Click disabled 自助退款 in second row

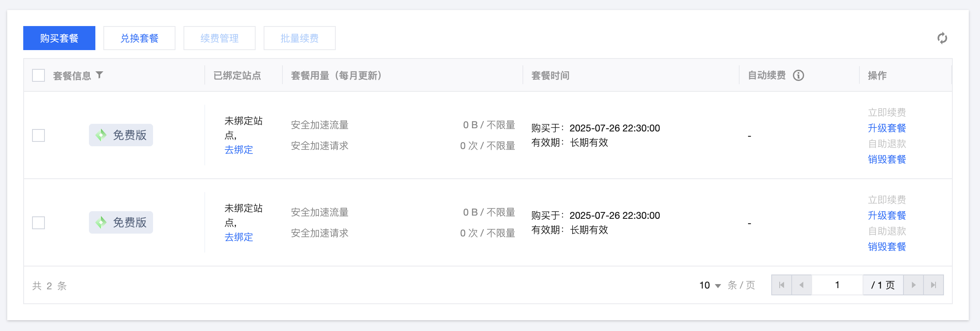887,231
